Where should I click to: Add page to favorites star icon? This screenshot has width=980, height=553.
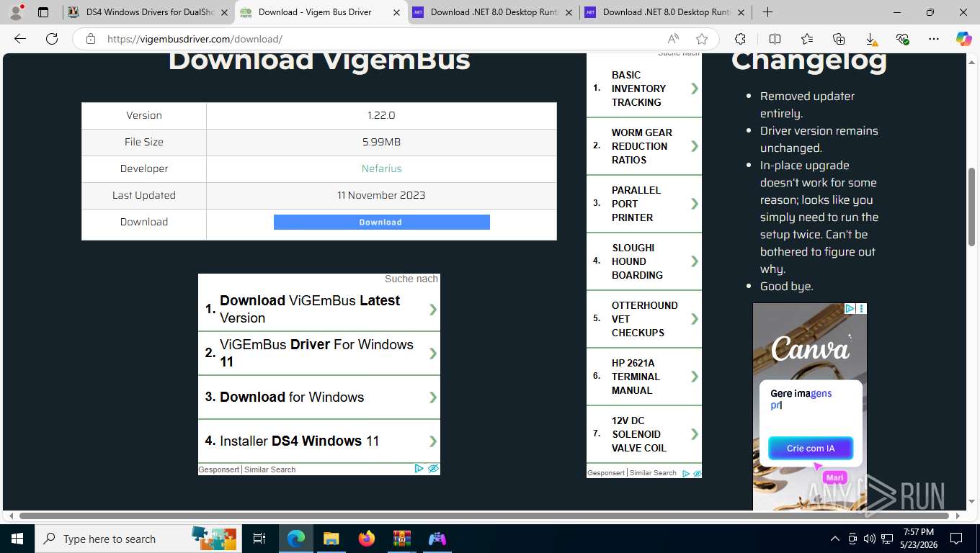(x=702, y=39)
